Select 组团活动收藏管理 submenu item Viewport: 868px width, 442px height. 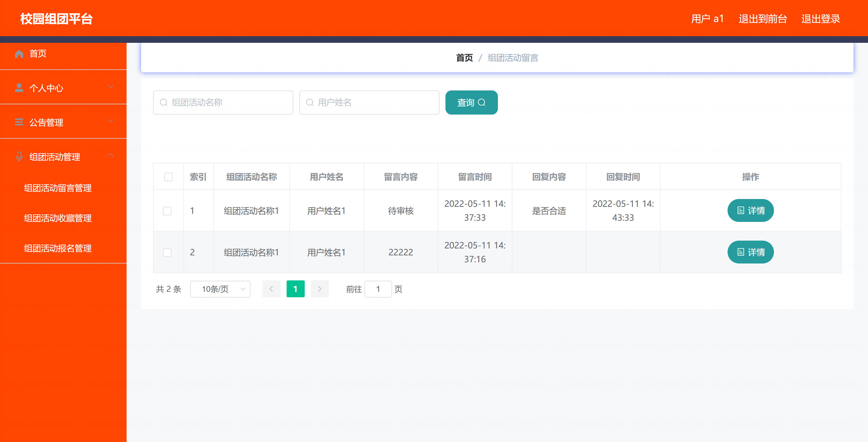tap(58, 218)
